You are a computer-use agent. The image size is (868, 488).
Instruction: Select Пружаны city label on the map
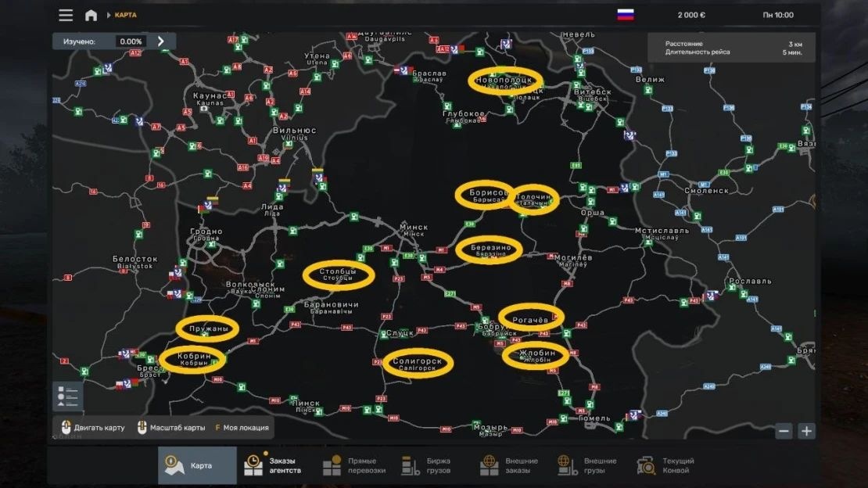(x=209, y=328)
